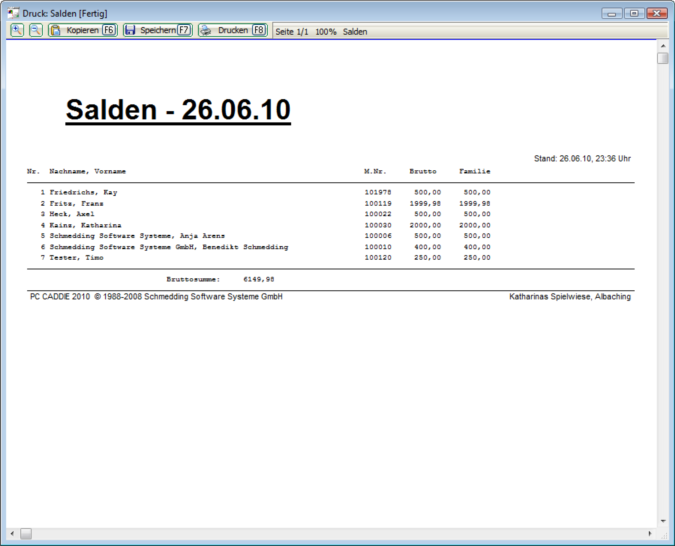Select the Benedikt Schmedding row name

[169, 247]
